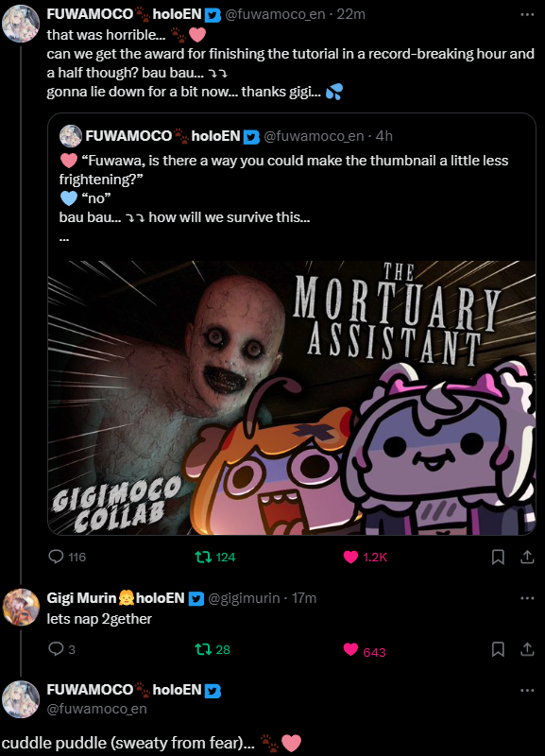
Task: Open the quoted tweet's 4h timestamp
Action: pyautogui.click(x=384, y=136)
